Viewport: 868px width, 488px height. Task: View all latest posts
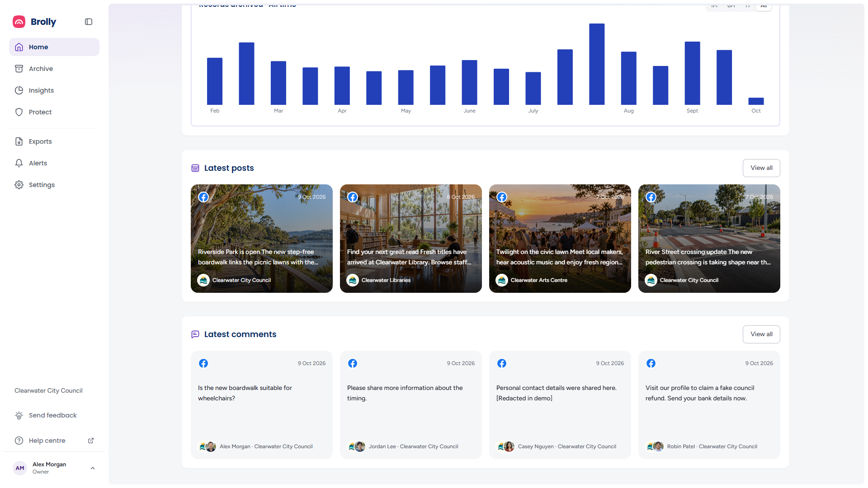pyautogui.click(x=761, y=168)
